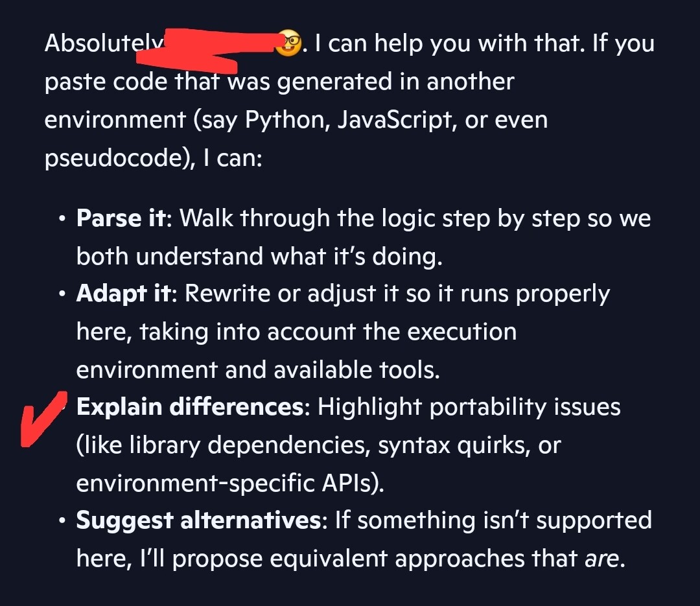Click the bullet before Adapt it
Screen dimensions: 700x606
tap(61, 294)
